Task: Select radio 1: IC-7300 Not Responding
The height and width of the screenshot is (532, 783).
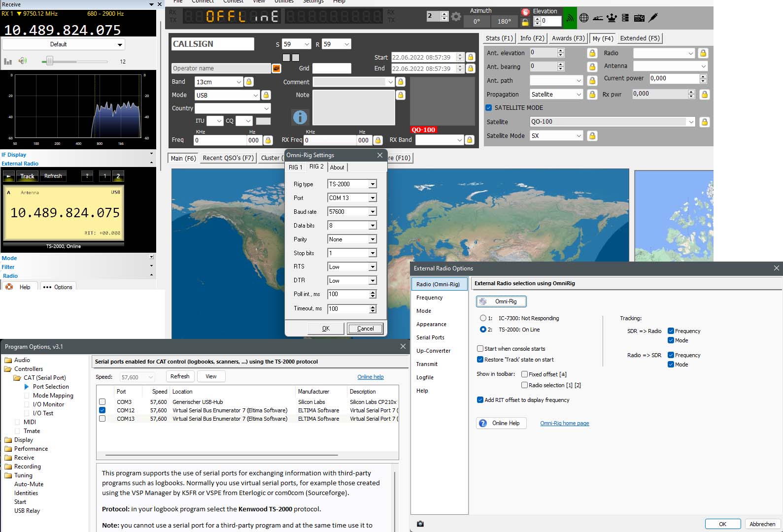Action: pos(483,318)
